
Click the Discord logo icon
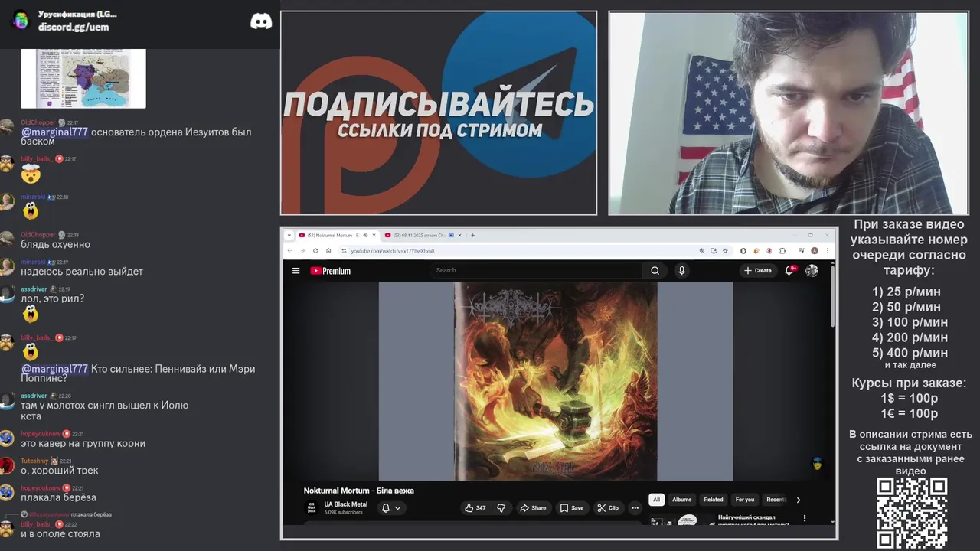point(261,21)
